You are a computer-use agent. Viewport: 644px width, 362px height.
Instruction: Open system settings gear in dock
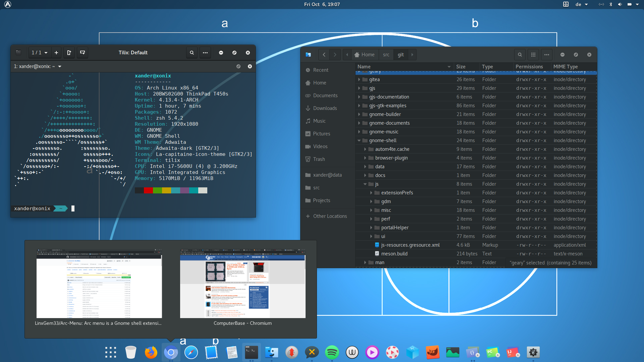tap(533, 352)
